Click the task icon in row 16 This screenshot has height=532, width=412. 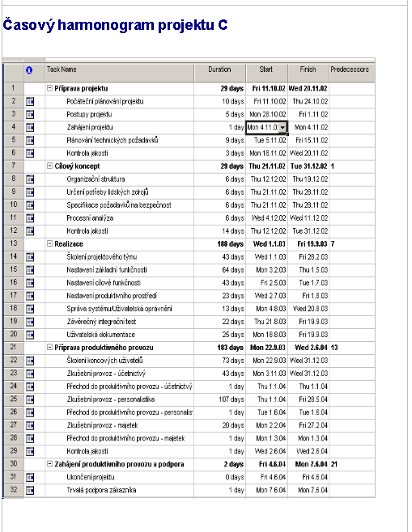pyautogui.click(x=30, y=283)
